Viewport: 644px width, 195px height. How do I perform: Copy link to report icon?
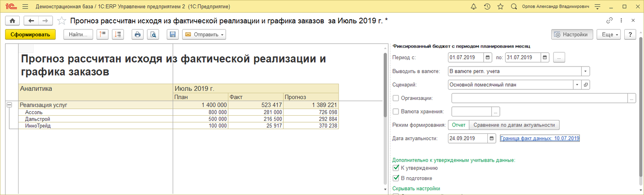point(609,21)
